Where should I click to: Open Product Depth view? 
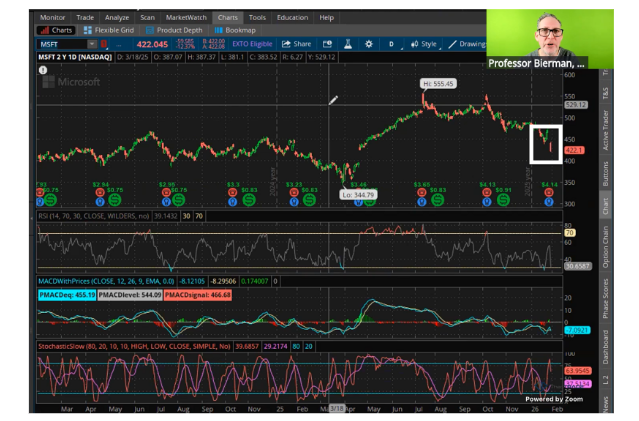(x=174, y=30)
